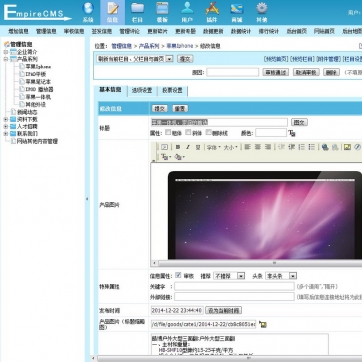Open the 系统 globe icon in top bar
This screenshot has height=362, width=362.
[88, 12]
